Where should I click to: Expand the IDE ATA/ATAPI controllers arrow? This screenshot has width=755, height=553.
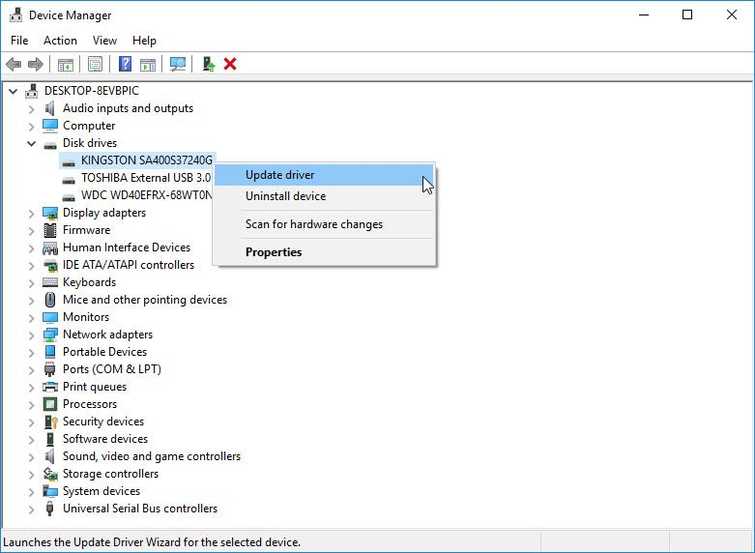(x=31, y=266)
